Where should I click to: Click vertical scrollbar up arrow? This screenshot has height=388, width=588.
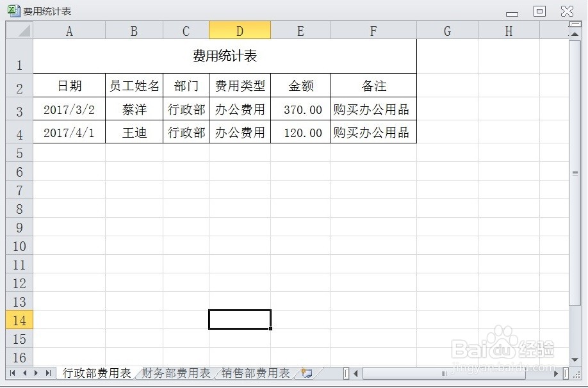pos(575,34)
